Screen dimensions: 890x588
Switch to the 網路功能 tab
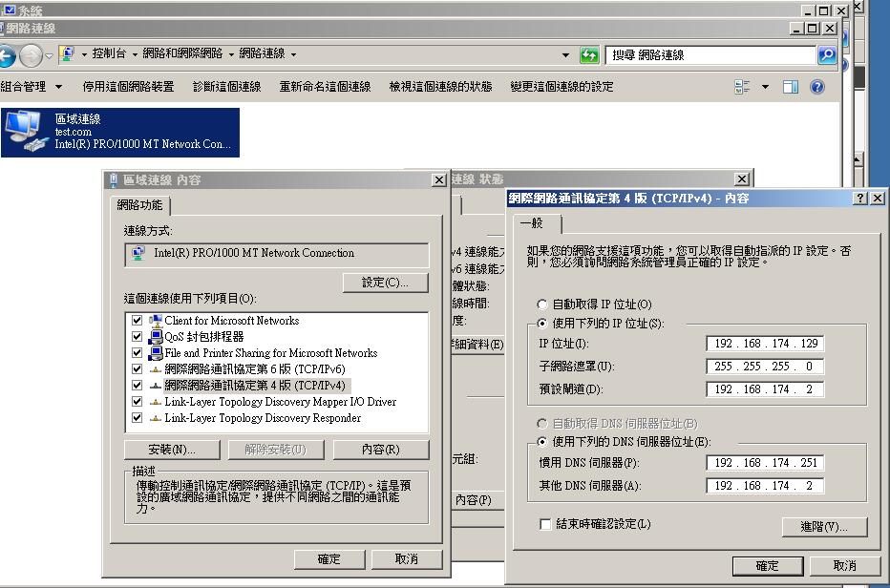coord(140,205)
